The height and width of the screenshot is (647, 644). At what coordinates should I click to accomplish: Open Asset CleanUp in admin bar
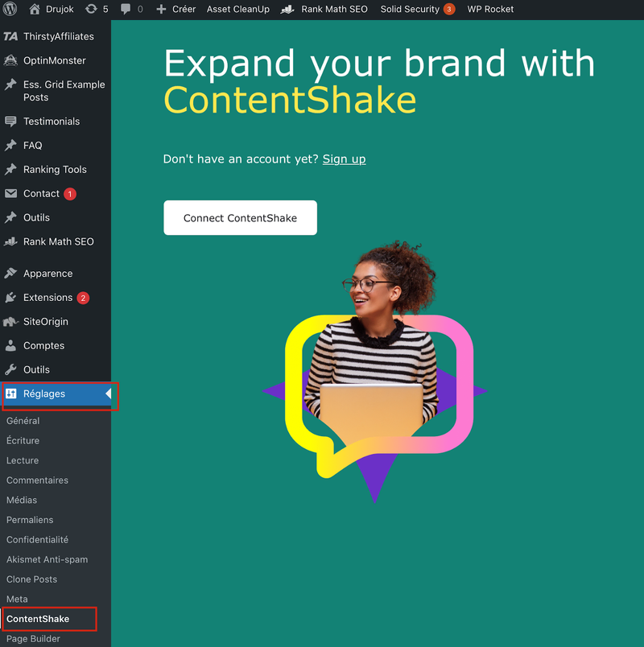(x=238, y=9)
